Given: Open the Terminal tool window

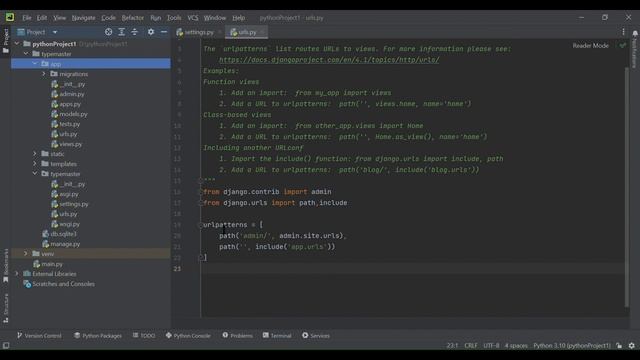Looking at the screenshot, I should pos(277,336).
